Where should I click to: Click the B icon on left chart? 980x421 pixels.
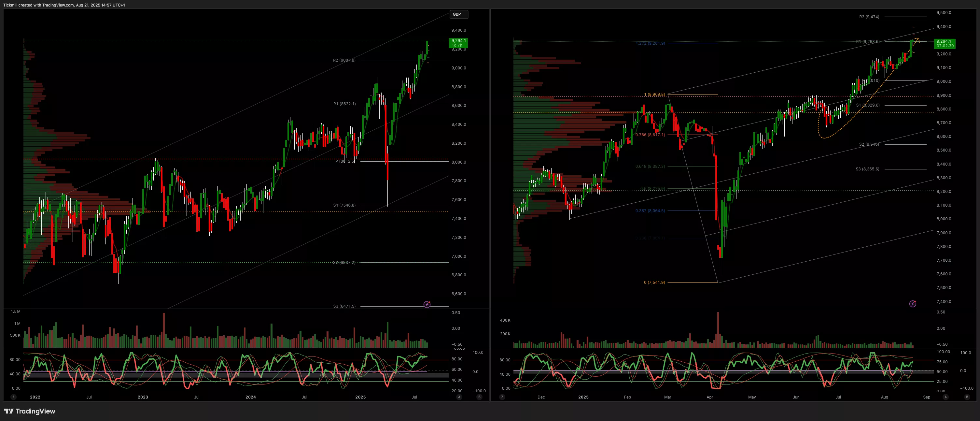pos(479,397)
